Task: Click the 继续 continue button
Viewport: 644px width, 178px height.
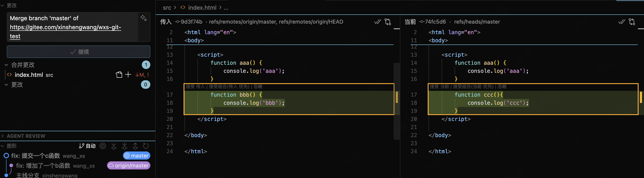Action: tap(79, 51)
